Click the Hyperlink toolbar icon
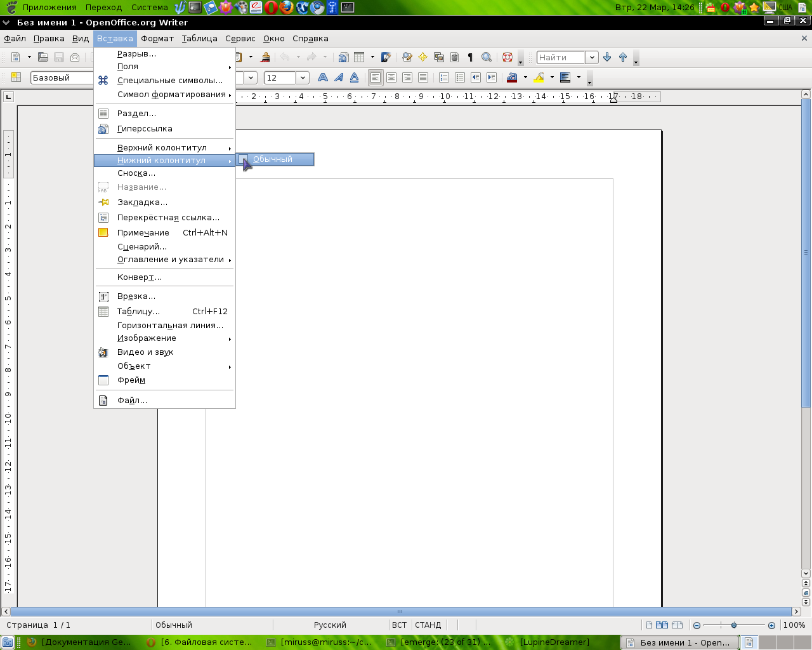 point(343,57)
